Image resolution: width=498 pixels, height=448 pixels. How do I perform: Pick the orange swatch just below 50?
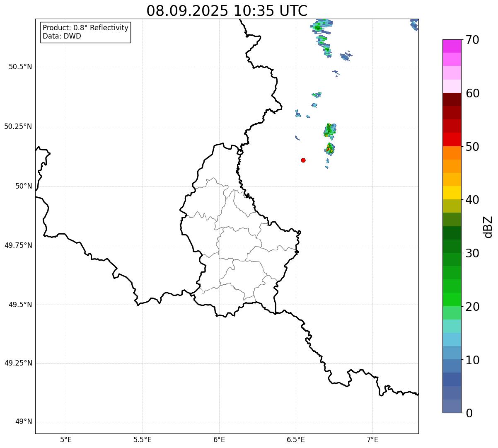(452, 153)
